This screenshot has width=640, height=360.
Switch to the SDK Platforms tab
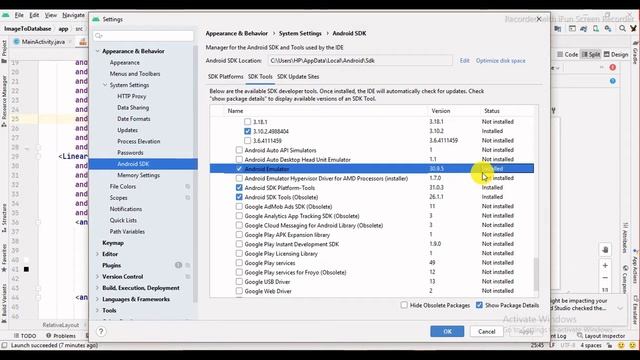pyautogui.click(x=225, y=76)
